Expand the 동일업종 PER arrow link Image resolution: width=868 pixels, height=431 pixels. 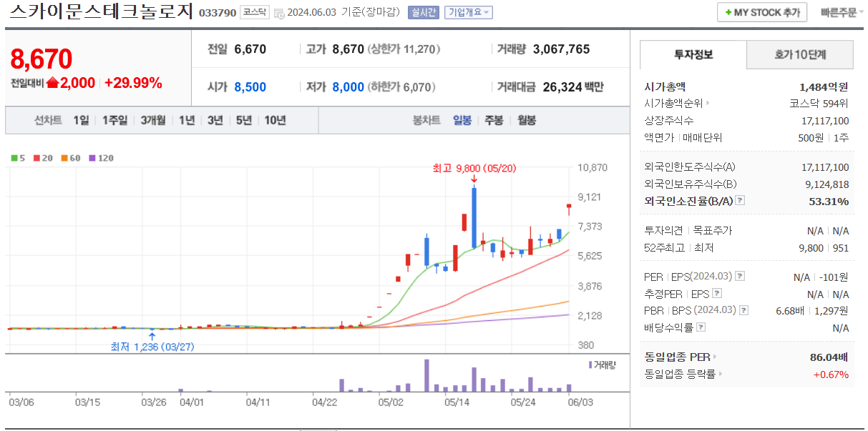click(714, 357)
